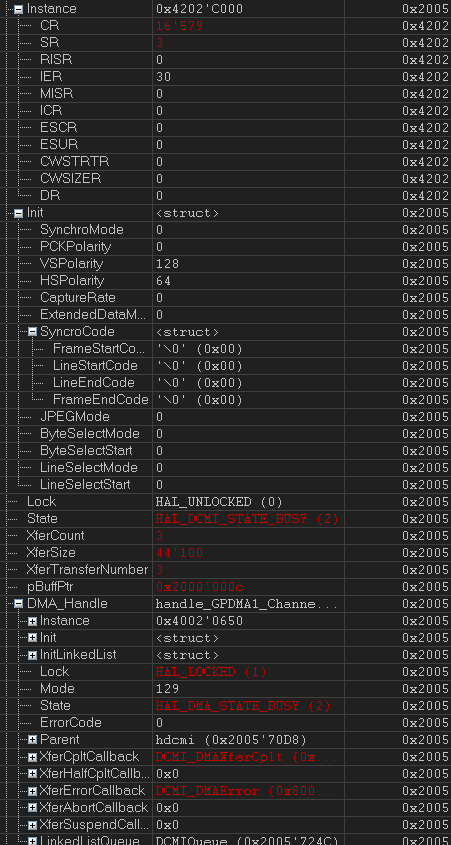Collapse the Instance node at the top
Screen dimensions: 451x845
19,9
